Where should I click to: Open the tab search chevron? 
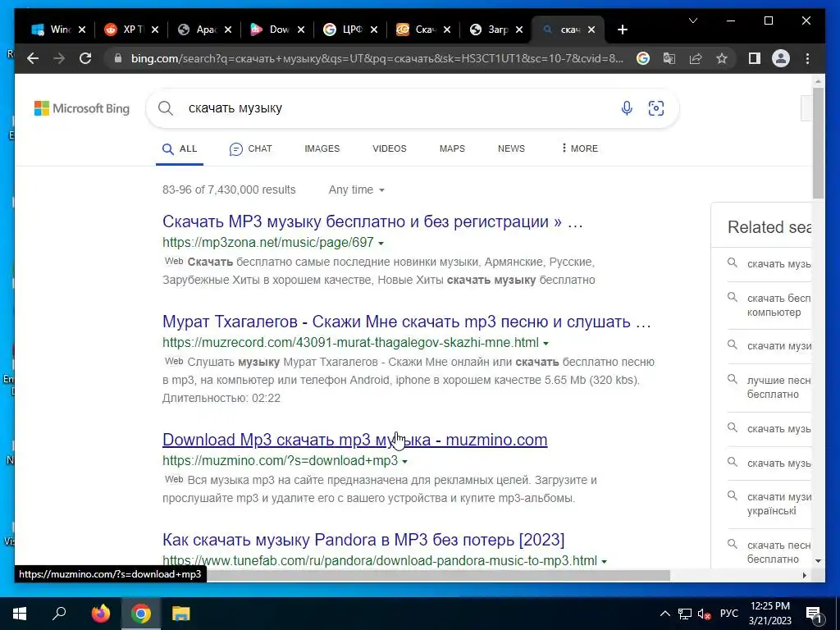coord(692,21)
